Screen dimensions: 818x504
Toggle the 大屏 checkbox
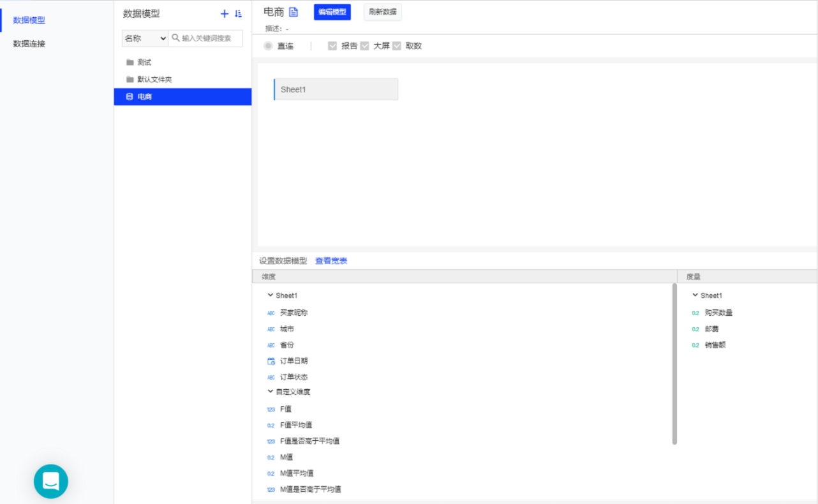(365, 46)
